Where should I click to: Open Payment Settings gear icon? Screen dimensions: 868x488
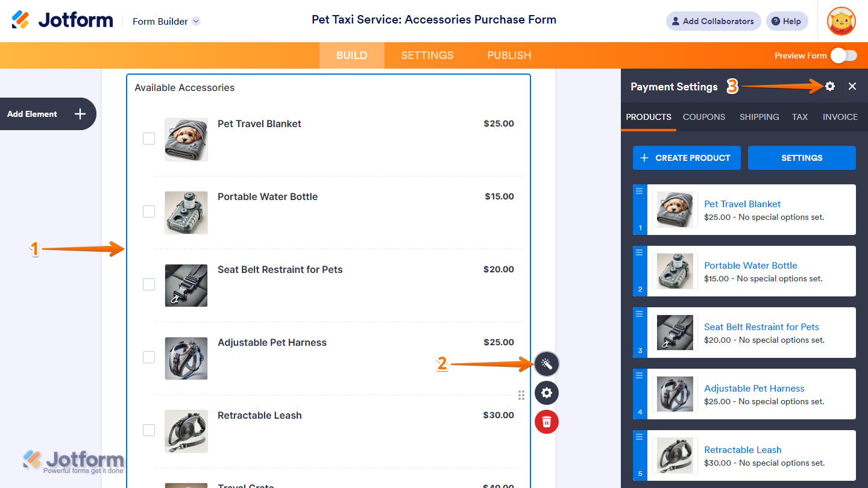pos(830,86)
